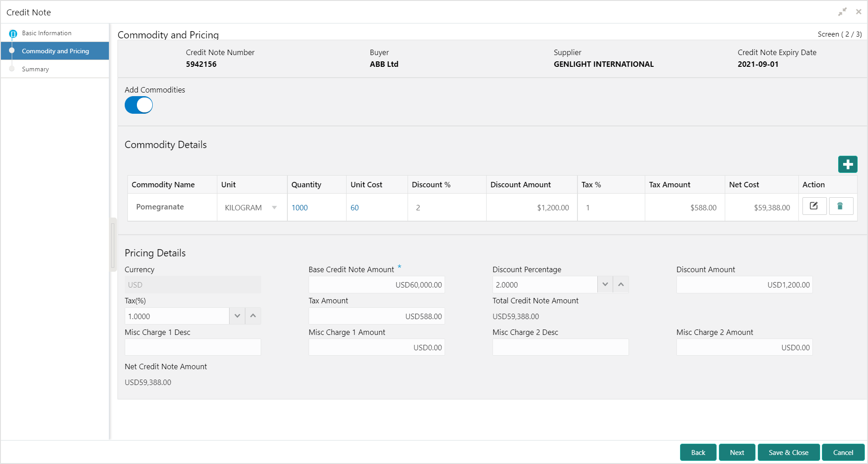Image resolution: width=868 pixels, height=464 pixels.
Task: Cancel the credit note
Action: (x=843, y=452)
